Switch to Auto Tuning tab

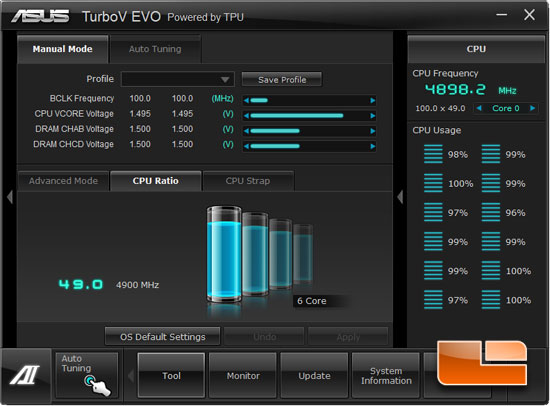click(x=155, y=49)
